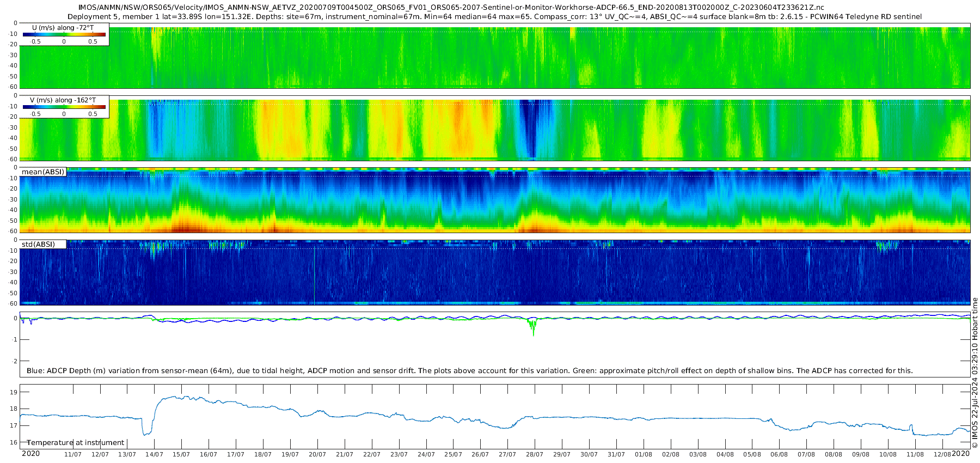Click the 'V (m/s) along -162°T' legend title
980x463 pixels.
pos(63,100)
